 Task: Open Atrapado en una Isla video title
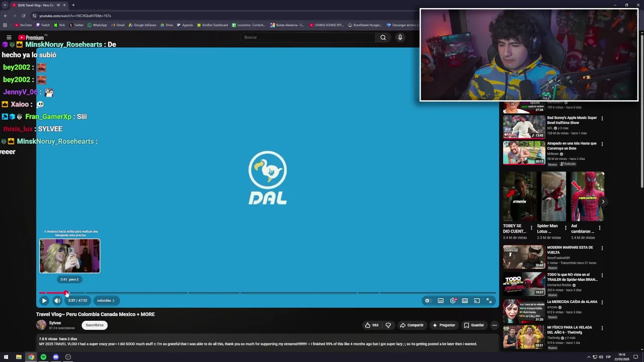point(572,146)
